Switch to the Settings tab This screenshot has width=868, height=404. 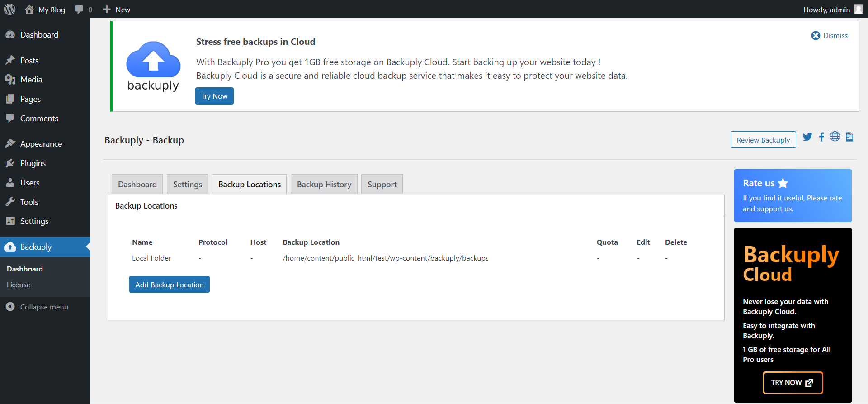188,184
